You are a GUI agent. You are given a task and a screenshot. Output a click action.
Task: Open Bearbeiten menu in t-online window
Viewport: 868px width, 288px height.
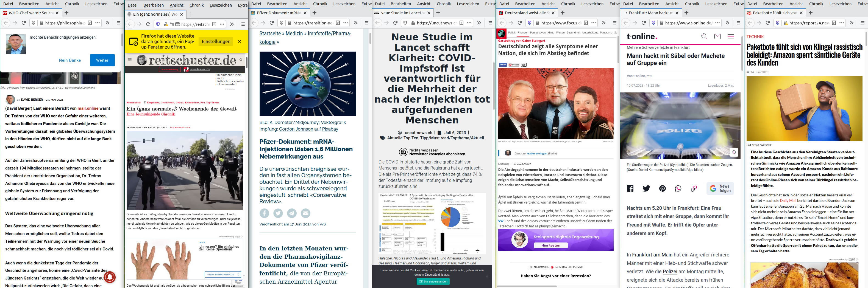click(x=649, y=4)
